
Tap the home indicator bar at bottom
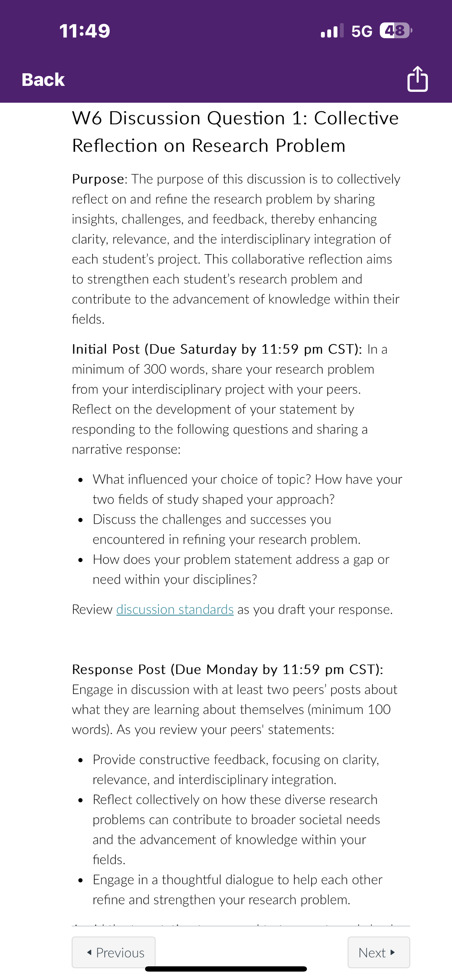click(x=226, y=968)
